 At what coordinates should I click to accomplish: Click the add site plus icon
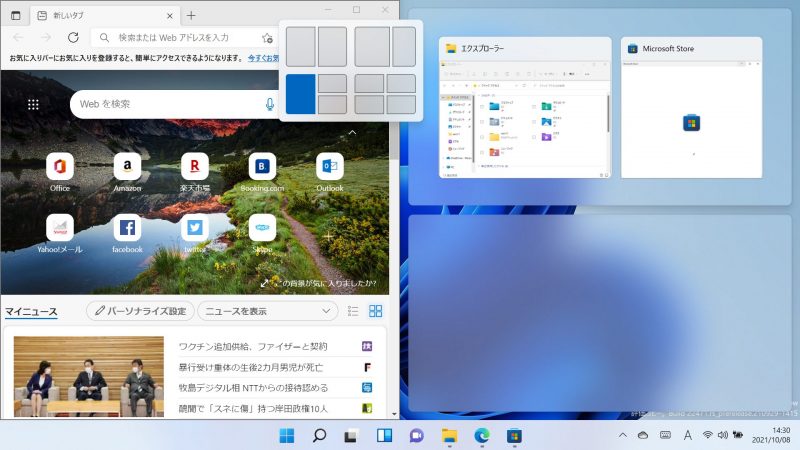pyautogui.click(x=329, y=237)
